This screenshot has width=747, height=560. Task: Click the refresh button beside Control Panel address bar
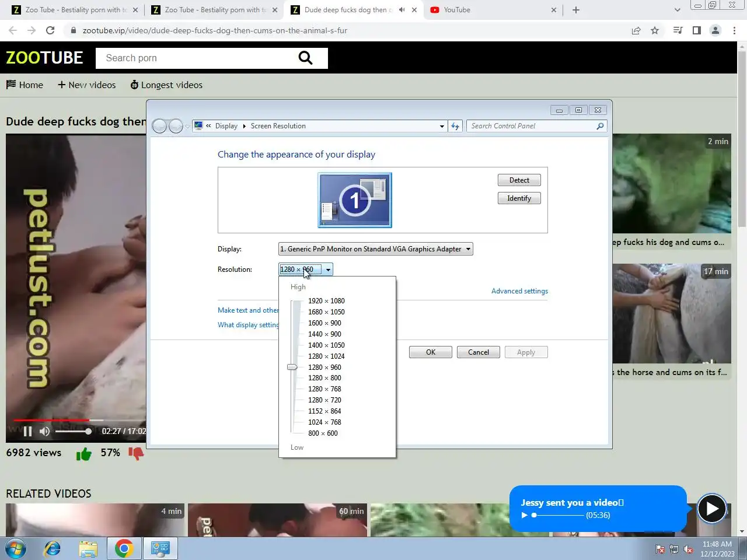[x=455, y=126]
